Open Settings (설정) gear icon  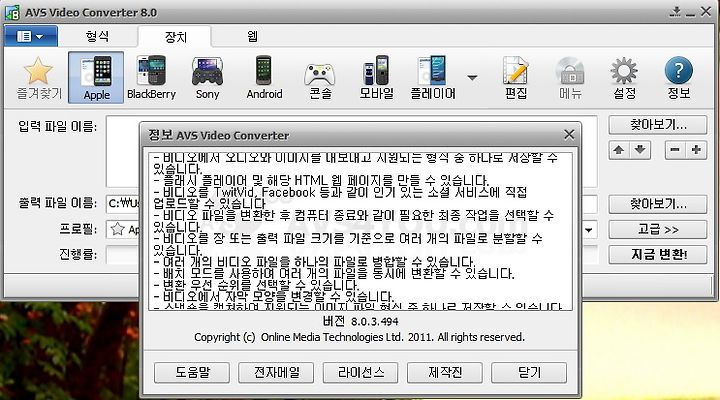pyautogui.click(x=624, y=78)
